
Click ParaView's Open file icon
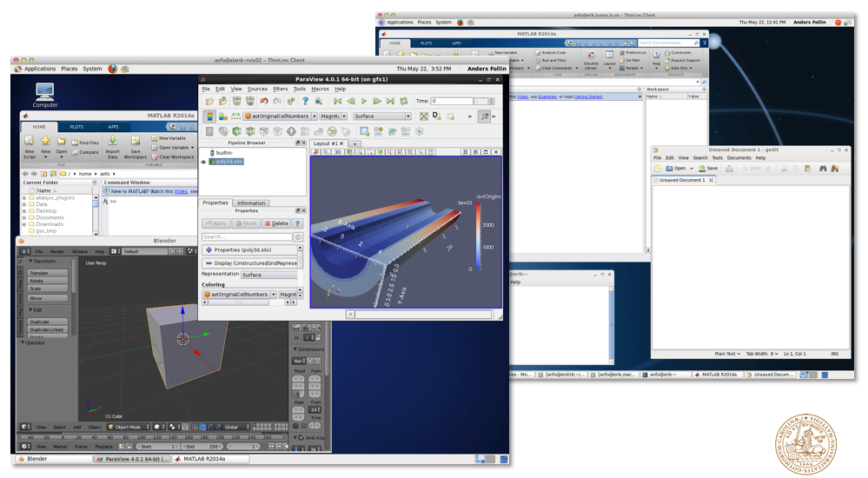pyautogui.click(x=209, y=102)
